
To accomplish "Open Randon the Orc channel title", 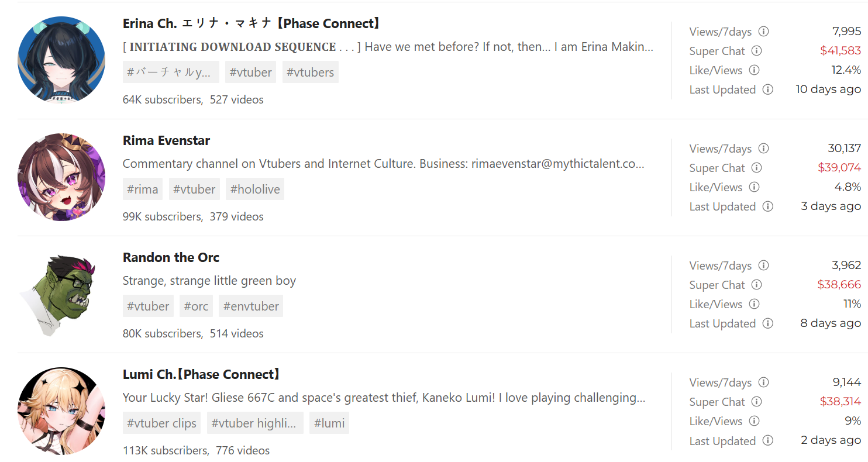I will pyautogui.click(x=171, y=257).
